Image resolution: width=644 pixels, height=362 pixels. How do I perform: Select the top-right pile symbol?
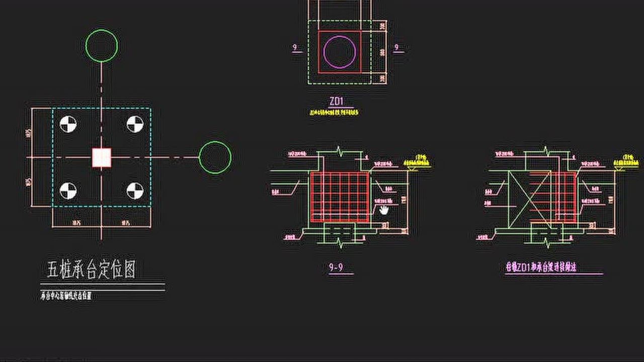134,124
